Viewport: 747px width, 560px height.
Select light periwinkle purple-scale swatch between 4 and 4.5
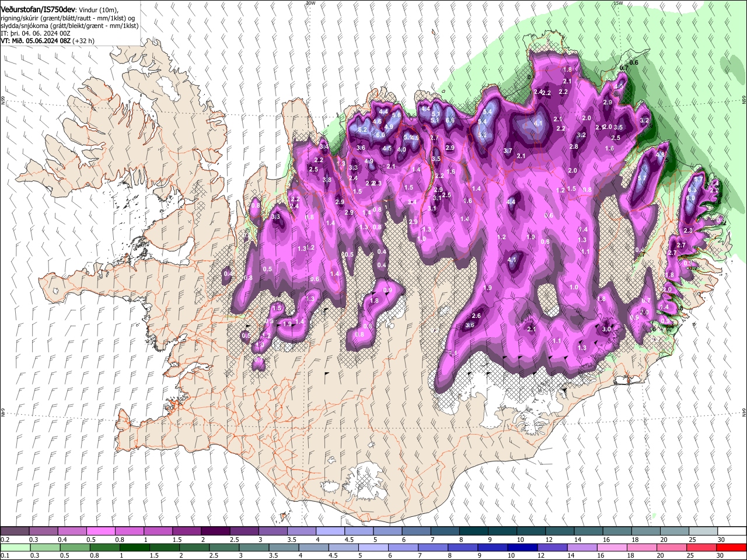[330, 531]
